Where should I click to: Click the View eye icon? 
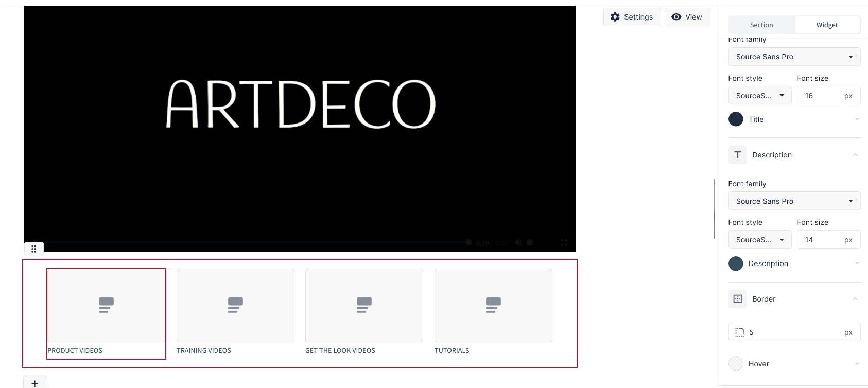pyautogui.click(x=676, y=17)
